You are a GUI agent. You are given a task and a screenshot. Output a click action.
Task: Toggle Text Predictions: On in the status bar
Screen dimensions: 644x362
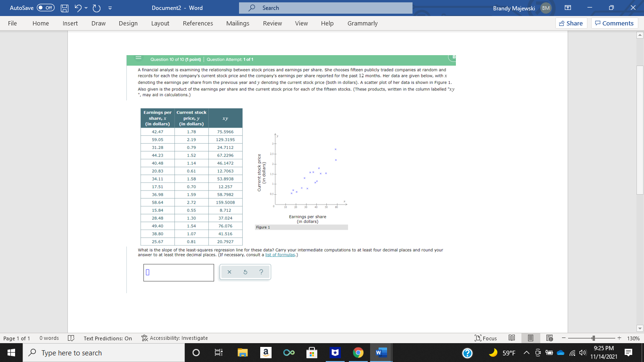pos(108,338)
